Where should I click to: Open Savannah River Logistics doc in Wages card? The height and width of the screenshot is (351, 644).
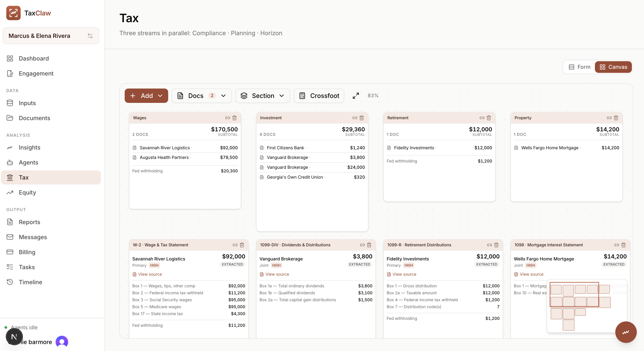pos(185,148)
